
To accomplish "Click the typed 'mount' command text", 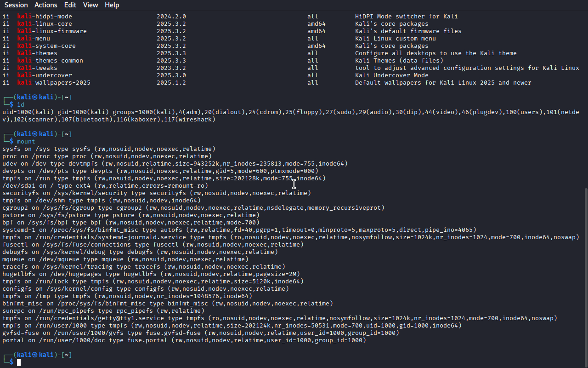I will (x=26, y=142).
